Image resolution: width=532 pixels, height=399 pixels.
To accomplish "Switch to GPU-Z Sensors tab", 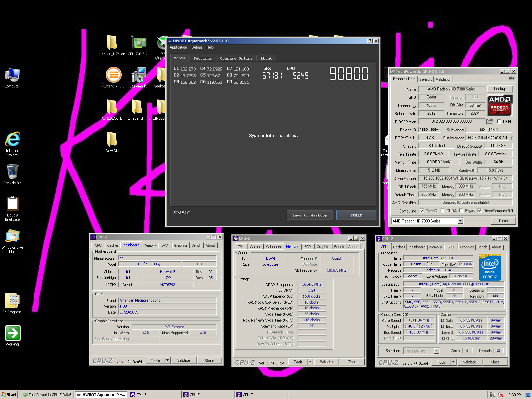I will 426,79.
